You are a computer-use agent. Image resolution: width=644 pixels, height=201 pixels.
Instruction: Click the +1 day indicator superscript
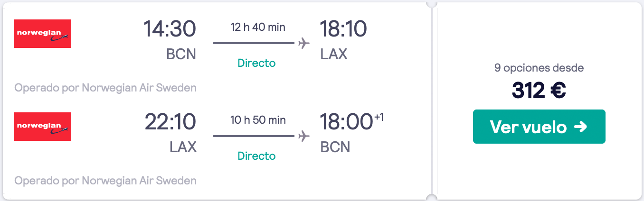pyautogui.click(x=379, y=117)
